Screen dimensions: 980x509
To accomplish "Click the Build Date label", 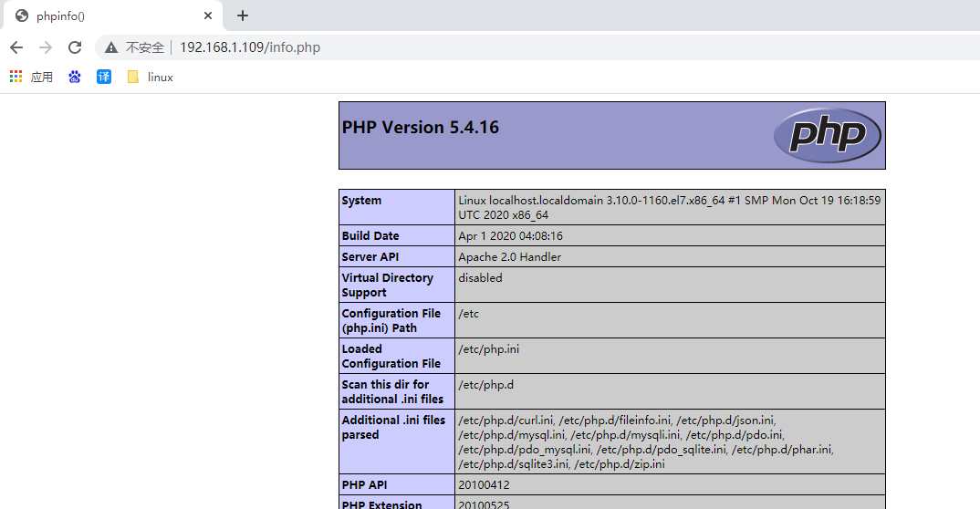I will [370, 236].
